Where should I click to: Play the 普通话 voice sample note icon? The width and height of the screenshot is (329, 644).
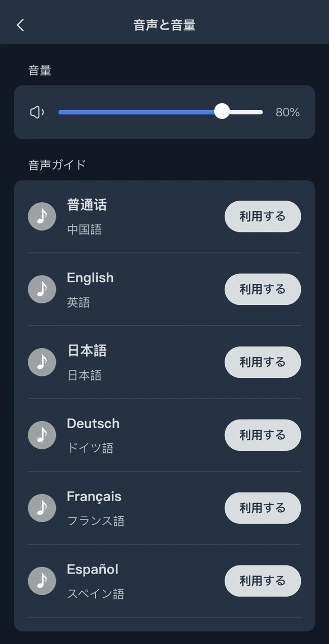(42, 216)
